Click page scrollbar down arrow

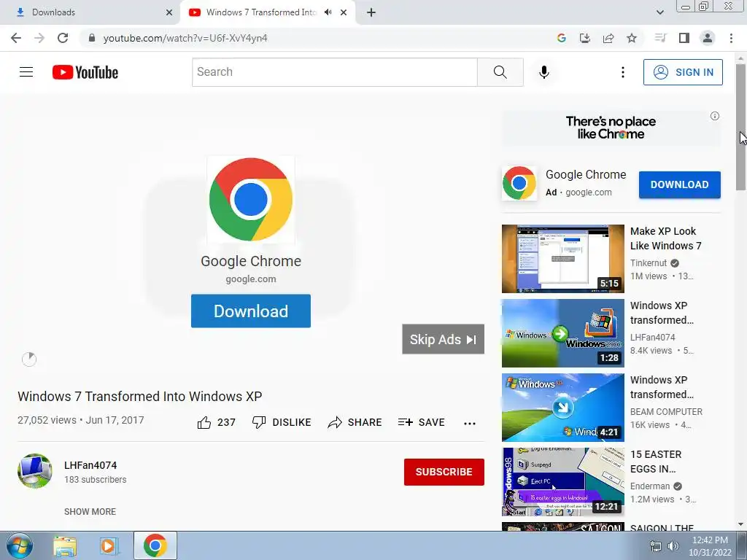[x=741, y=525]
